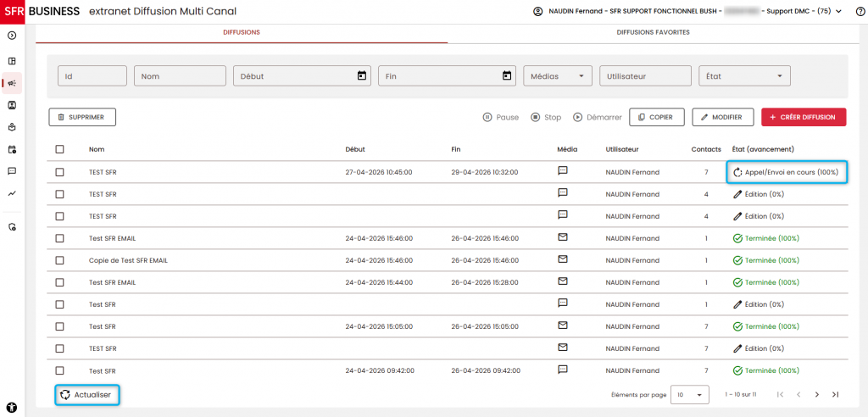
Task: Check the Test SFR row with 1 contact in Édition
Action: click(x=60, y=304)
